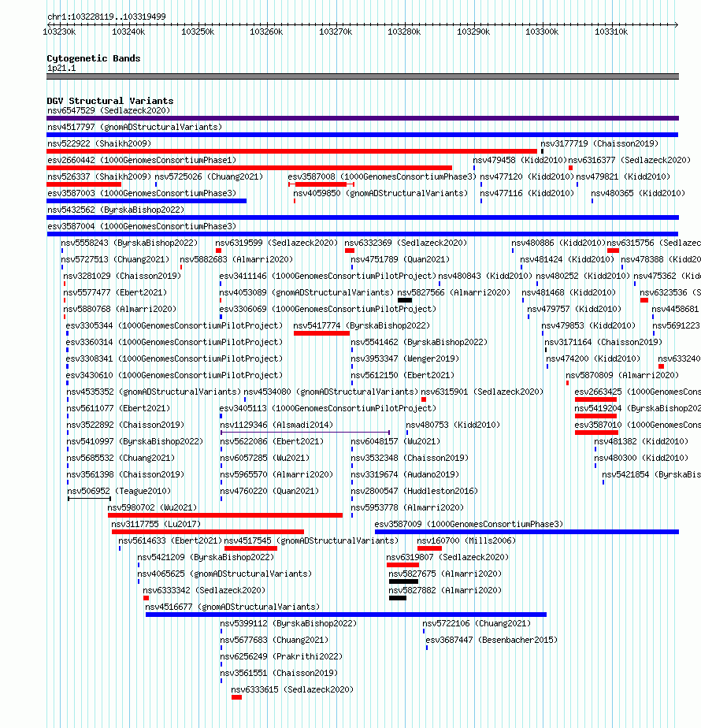Open nsv5870809 (Almarri2020) label
This screenshot has width=701, height=728.
pos(622,375)
